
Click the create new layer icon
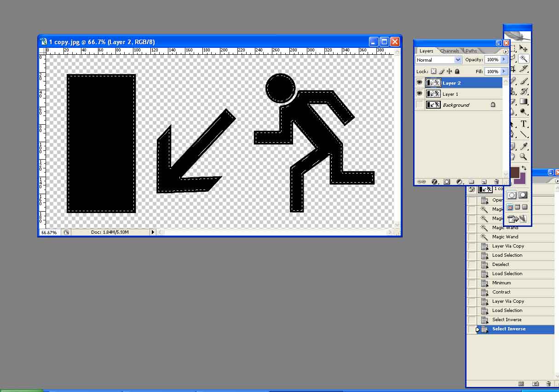484,182
